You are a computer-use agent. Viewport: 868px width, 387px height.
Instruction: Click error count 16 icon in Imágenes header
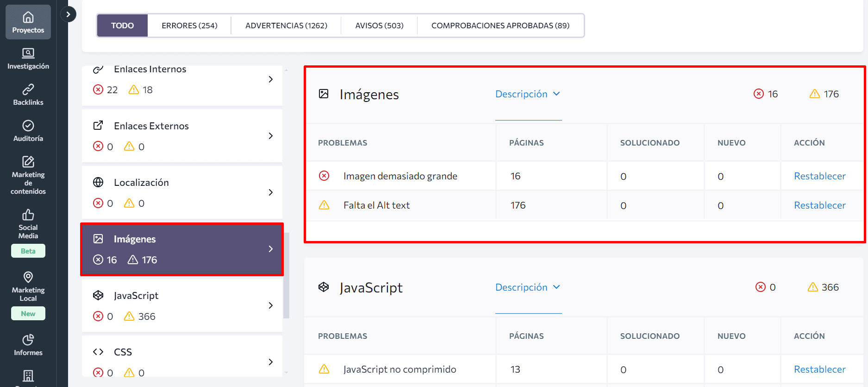tap(759, 94)
